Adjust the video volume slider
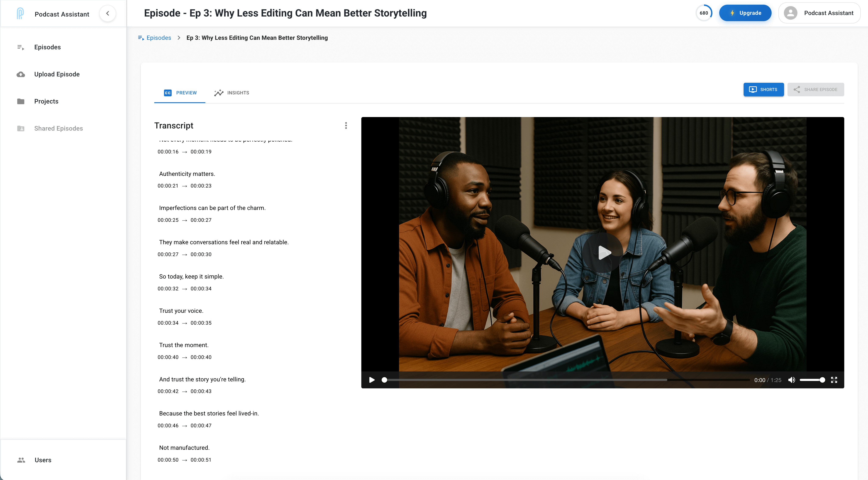 812,380
